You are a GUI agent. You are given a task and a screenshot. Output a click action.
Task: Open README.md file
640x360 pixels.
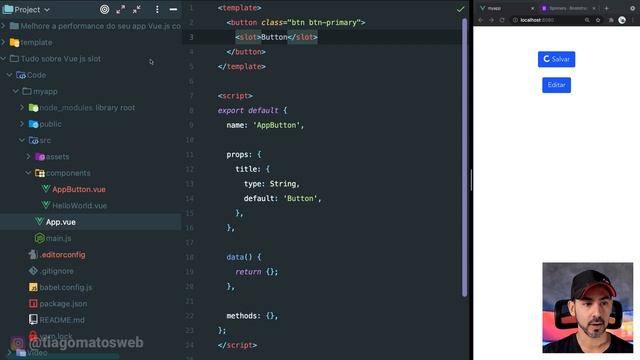click(x=62, y=320)
